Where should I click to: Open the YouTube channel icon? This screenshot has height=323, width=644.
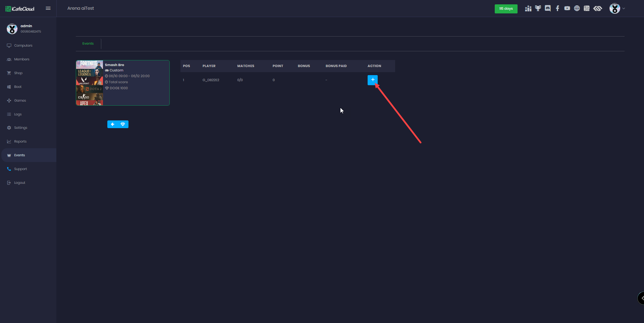[x=567, y=8]
